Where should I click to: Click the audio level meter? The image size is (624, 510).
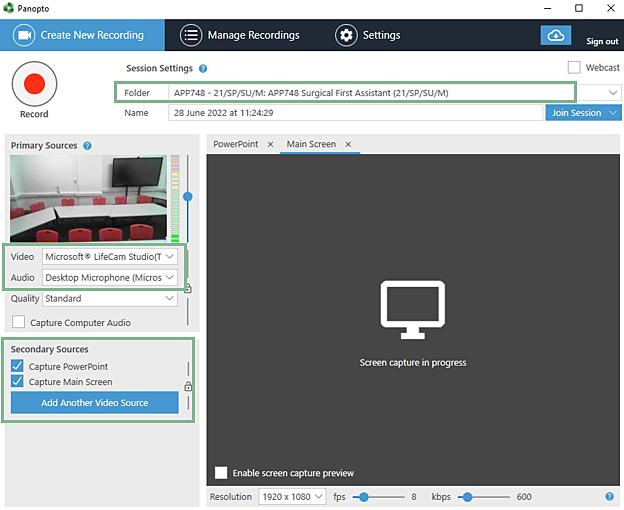tap(175, 199)
